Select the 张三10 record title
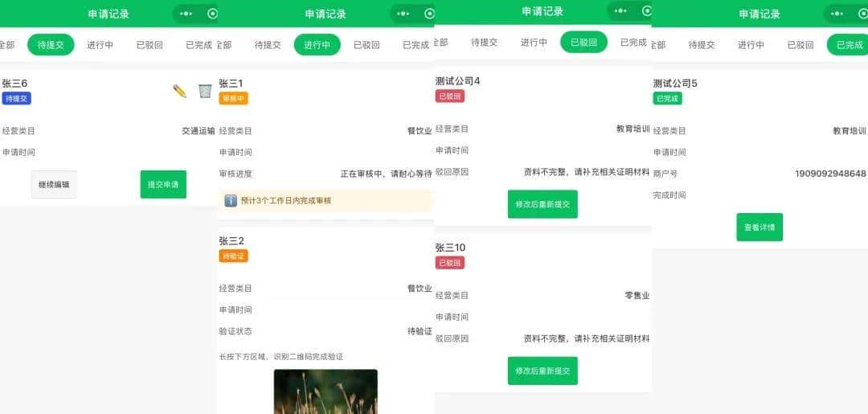The image size is (868, 414). pos(451,248)
